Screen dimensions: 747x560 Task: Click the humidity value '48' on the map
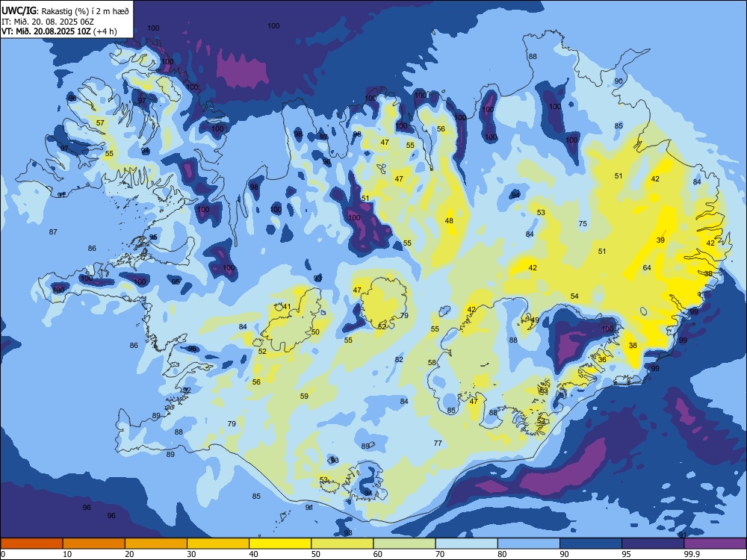click(449, 220)
